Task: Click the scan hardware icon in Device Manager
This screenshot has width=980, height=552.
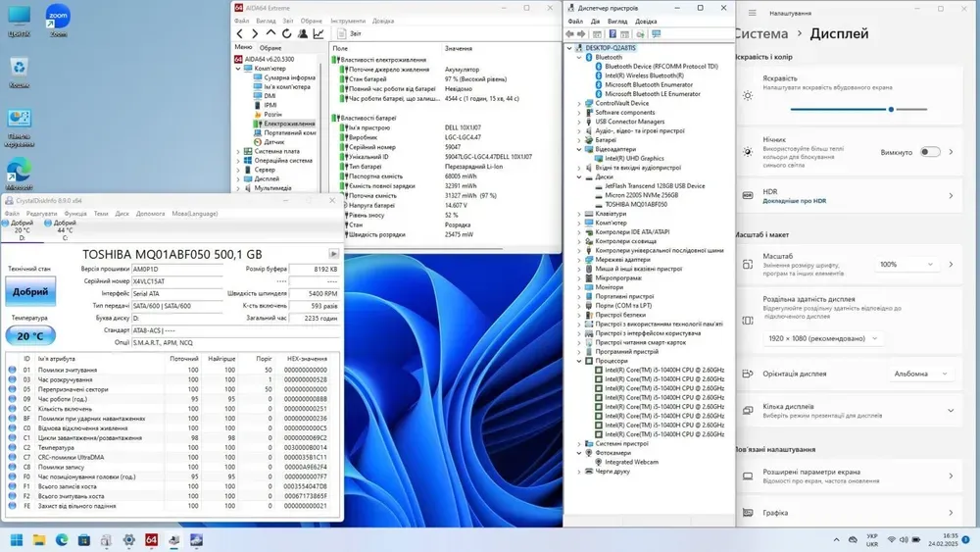Action: [656, 33]
